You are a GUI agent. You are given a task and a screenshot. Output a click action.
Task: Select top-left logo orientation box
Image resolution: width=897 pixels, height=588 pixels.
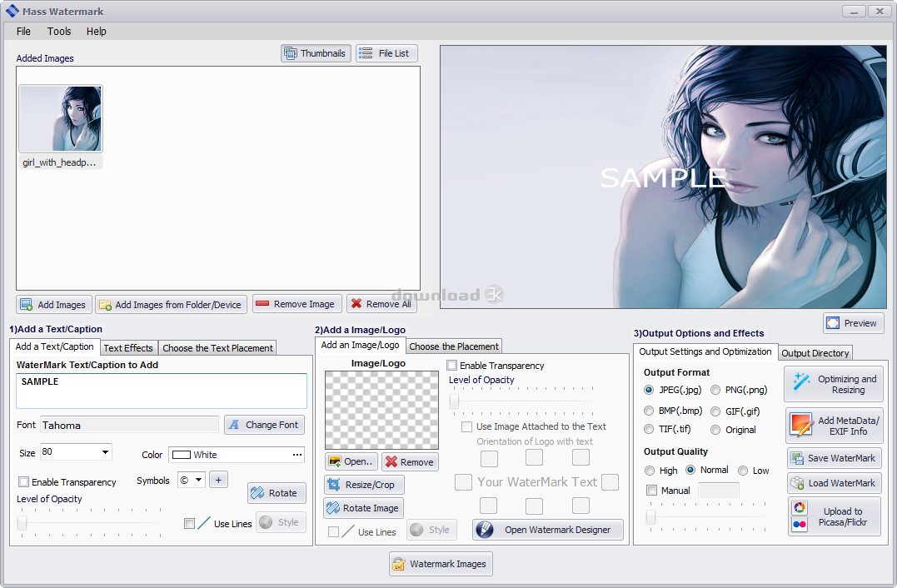click(x=489, y=458)
